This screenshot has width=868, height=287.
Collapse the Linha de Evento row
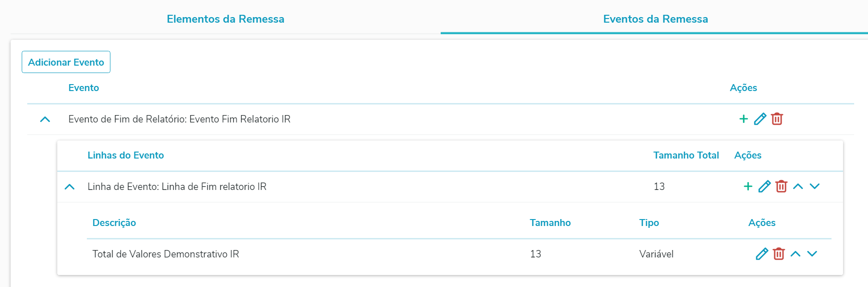69,187
